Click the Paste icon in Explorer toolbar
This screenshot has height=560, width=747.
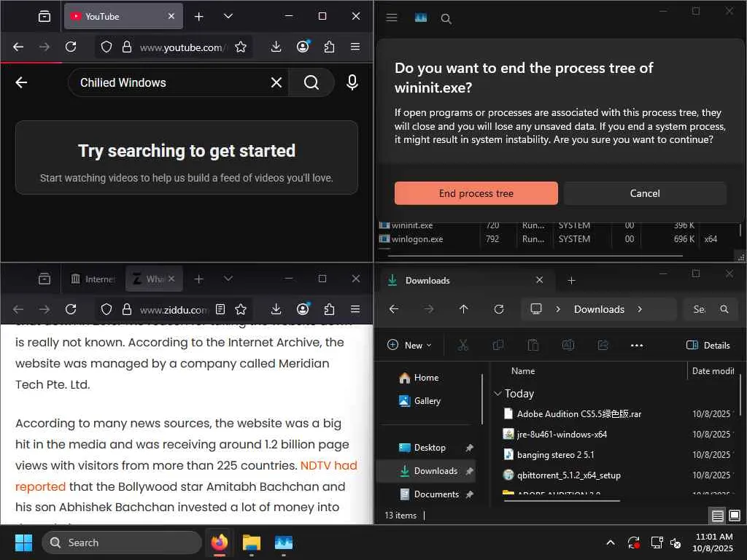click(533, 345)
